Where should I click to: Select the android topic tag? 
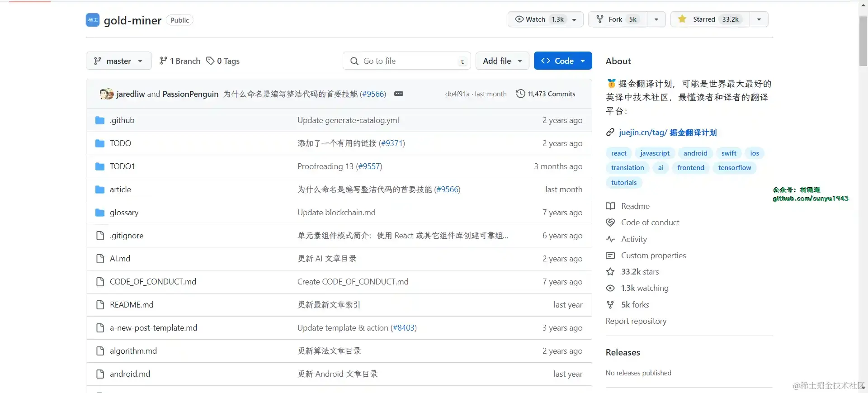(695, 153)
